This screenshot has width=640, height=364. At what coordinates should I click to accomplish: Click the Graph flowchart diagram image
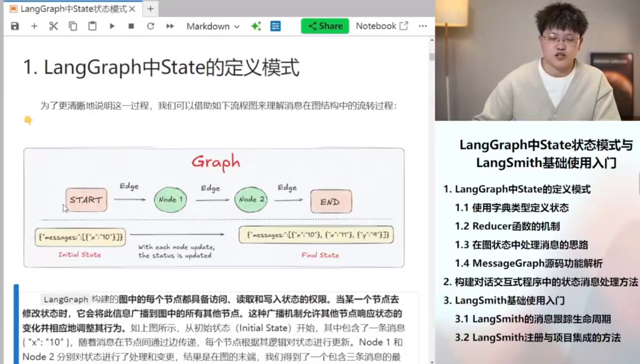click(214, 207)
